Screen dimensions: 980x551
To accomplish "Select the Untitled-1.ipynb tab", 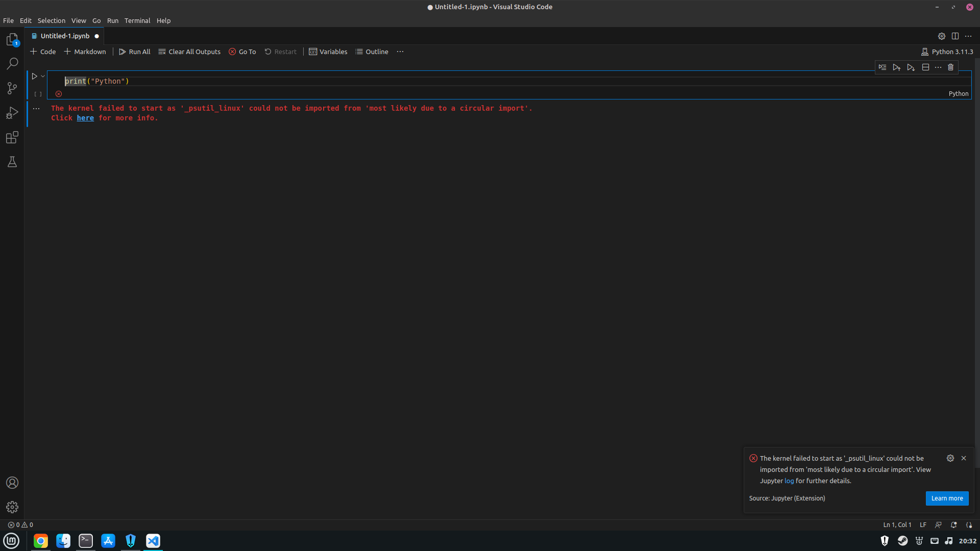I will (x=65, y=36).
